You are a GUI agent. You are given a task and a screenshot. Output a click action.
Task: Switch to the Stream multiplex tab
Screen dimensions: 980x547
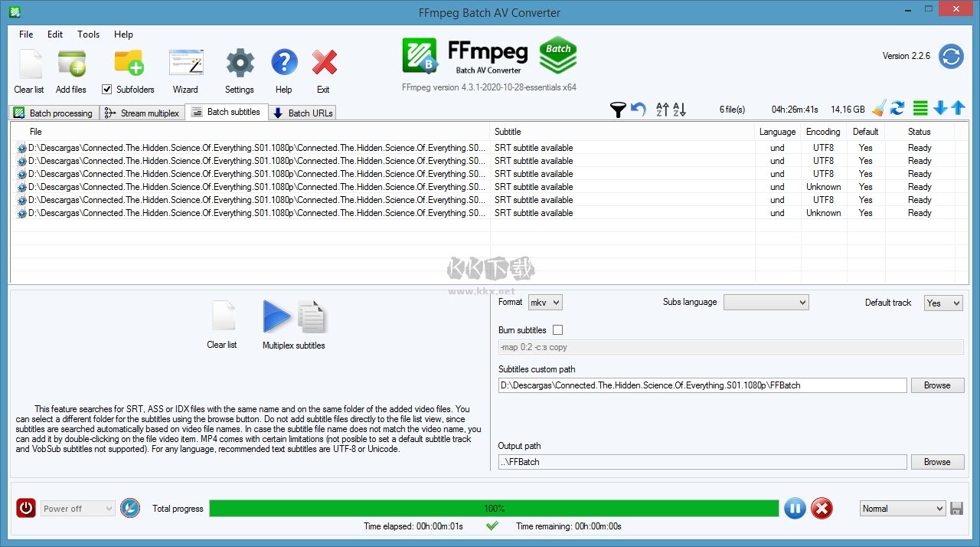[142, 113]
